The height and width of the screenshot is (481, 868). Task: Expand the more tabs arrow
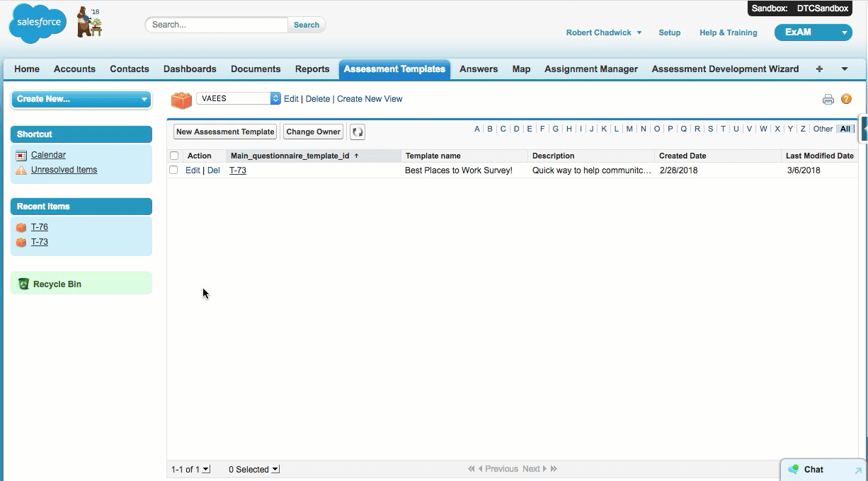845,69
